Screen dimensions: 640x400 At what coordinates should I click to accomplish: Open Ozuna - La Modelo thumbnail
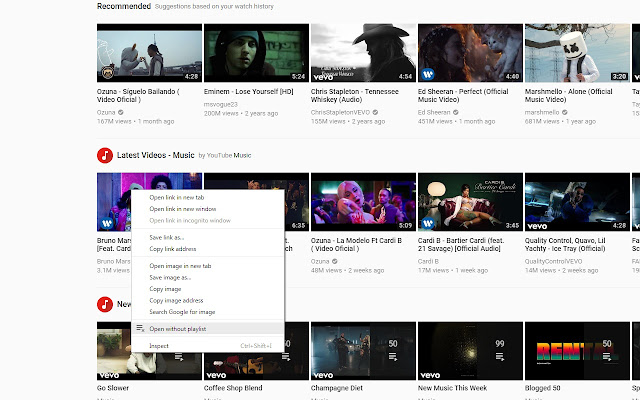363,202
